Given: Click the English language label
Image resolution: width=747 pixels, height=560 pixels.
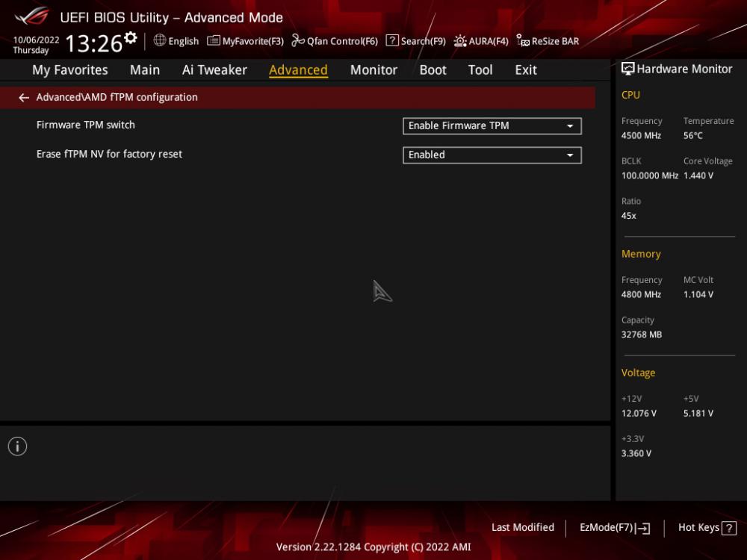Looking at the screenshot, I should [x=184, y=41].
